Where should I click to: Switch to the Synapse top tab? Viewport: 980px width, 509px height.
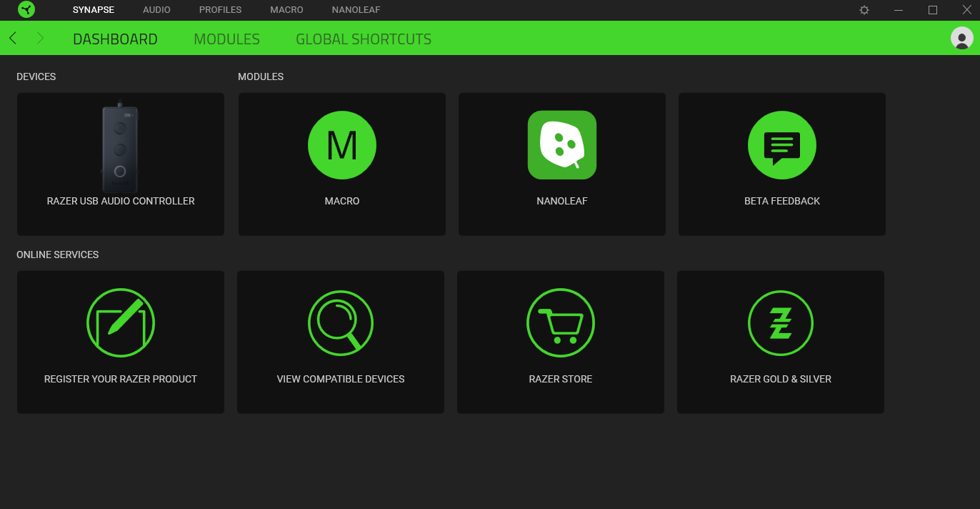pyautogui.click(x=94, y=10)
